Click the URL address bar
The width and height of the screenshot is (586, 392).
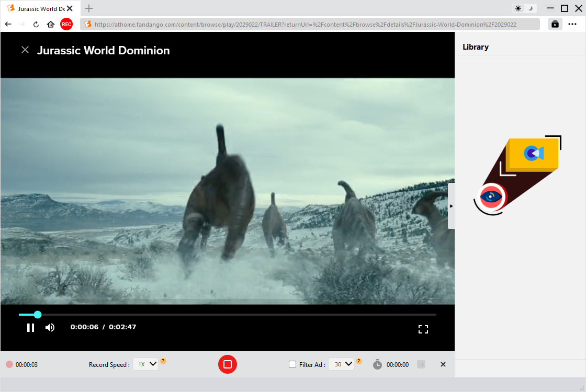point(310,24)
